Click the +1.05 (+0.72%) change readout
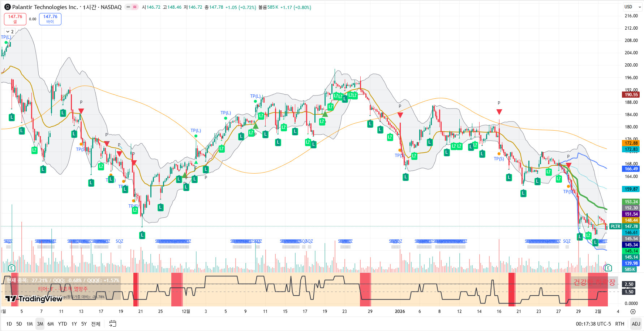 [241, 7]
